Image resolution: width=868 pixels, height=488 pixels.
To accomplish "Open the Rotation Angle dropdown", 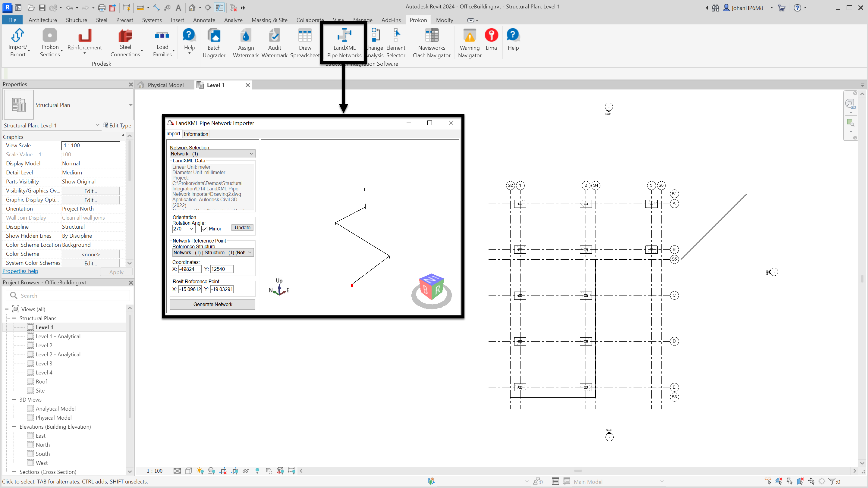I will 191,229.
